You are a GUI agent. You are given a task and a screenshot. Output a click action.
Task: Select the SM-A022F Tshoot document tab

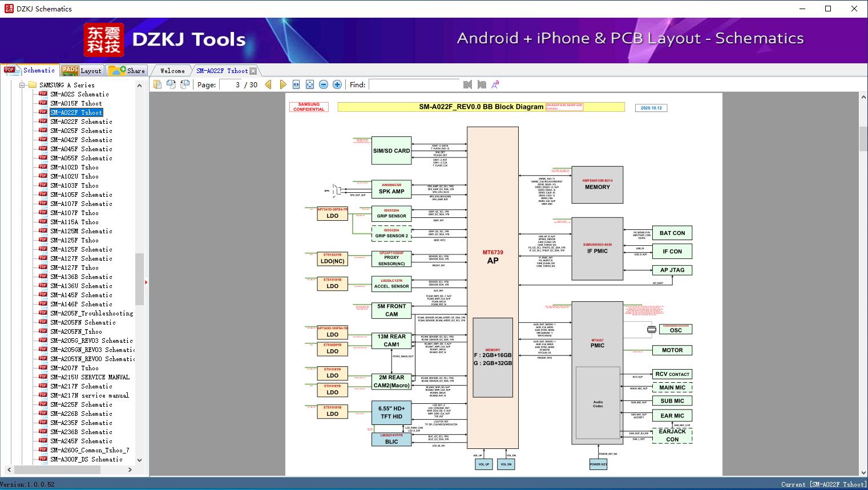pyautogui.click(x=222, y=71)
